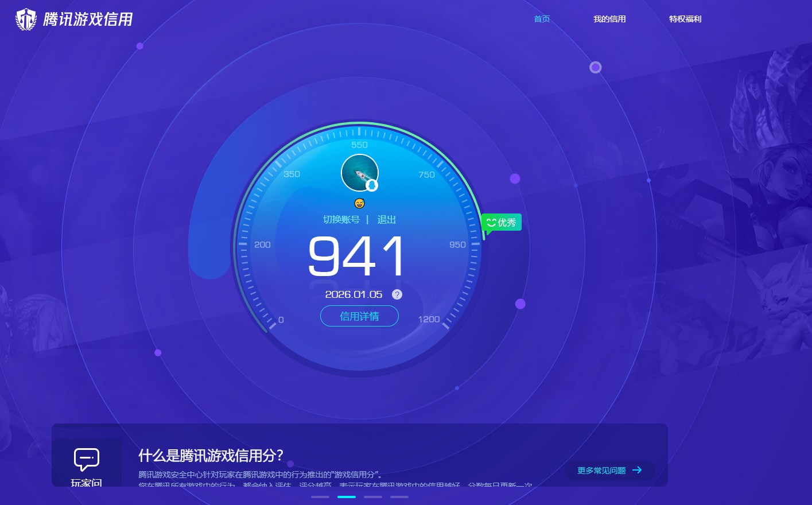Screen dimensions: 812x505
Task: Click the credit score 941
Action: tap(357, 256)
